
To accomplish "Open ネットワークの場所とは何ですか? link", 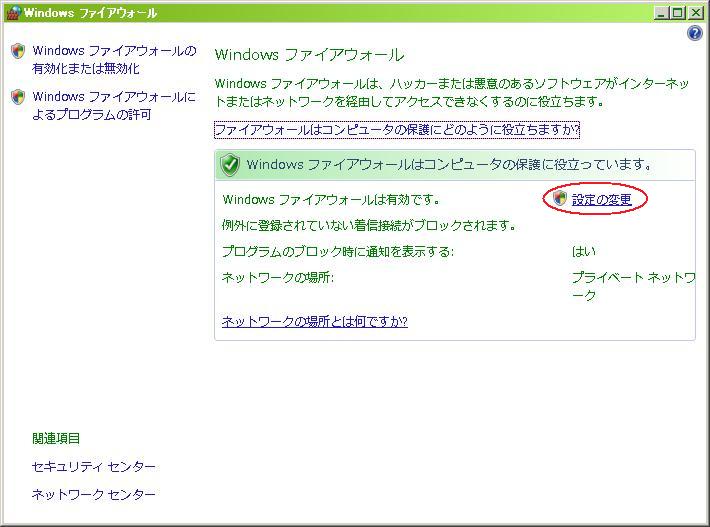I will tap(315, 321).
